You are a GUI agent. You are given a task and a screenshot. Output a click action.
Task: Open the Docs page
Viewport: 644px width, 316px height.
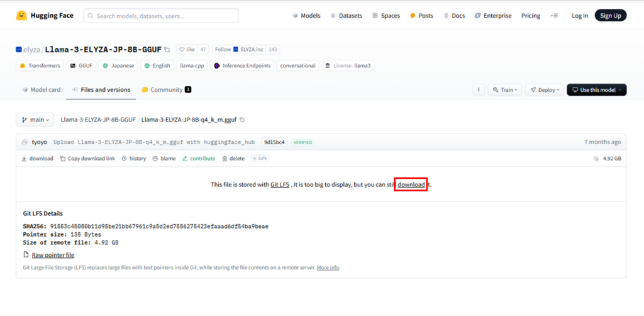(x=454, y=16)
